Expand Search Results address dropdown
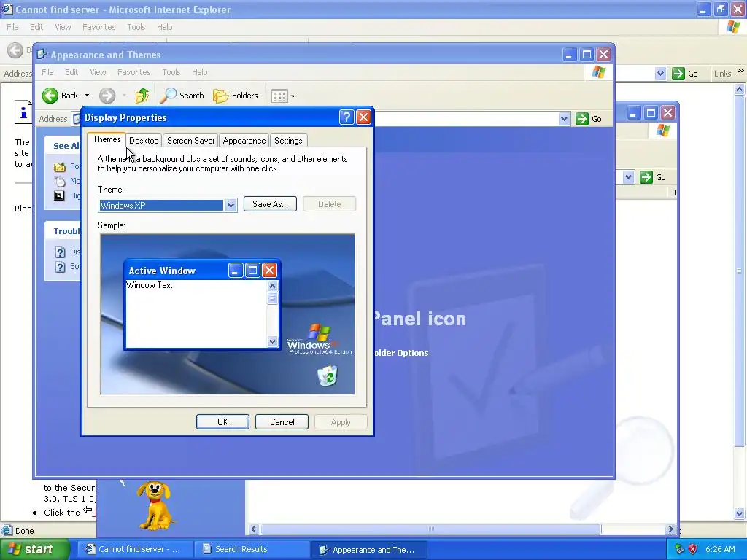Image resolution: width=747 pixels, height=560 pixels. 628,177
